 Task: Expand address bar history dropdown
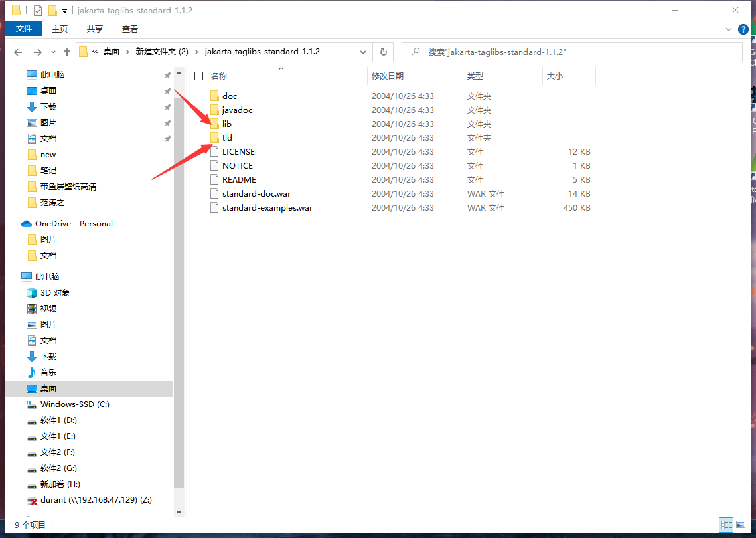363,52
